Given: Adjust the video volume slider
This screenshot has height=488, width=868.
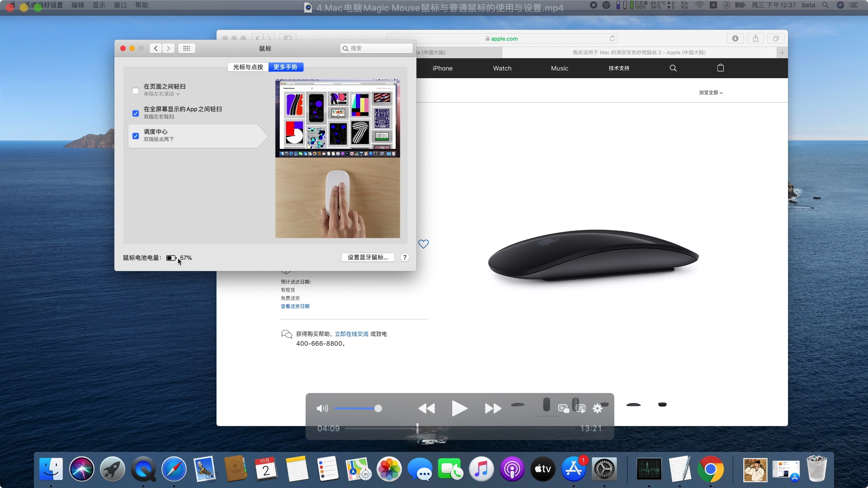Looking at the screenshot, I should [x=358, y=408].
